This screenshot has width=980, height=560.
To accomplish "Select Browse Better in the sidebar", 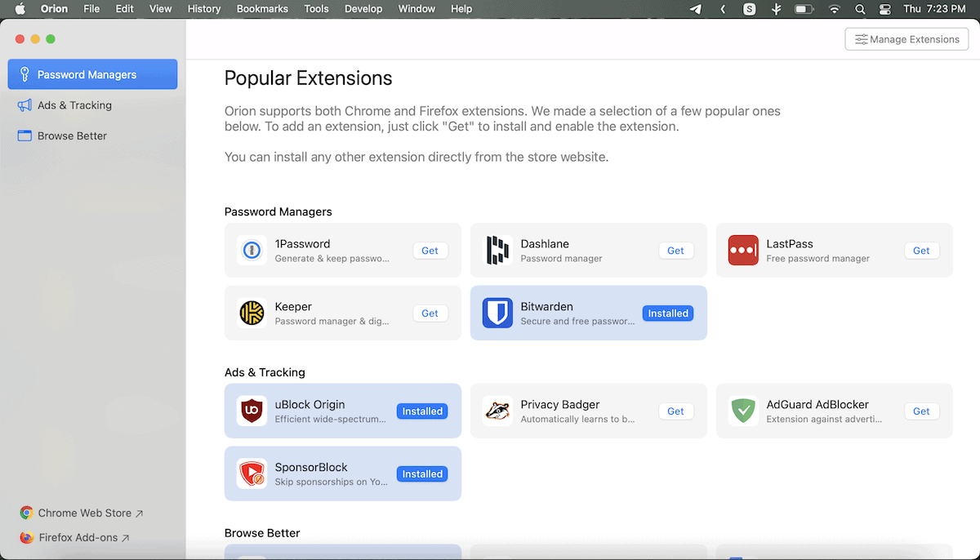I will point(92,136).
